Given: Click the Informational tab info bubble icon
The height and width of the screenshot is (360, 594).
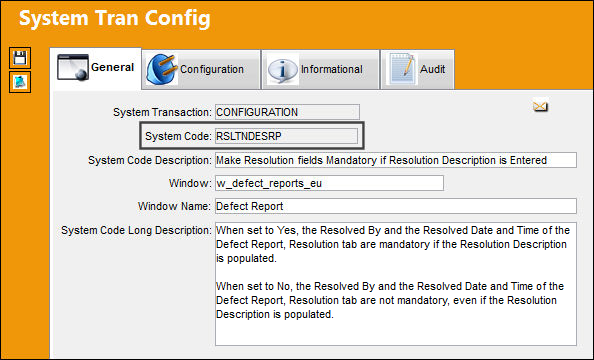Looking at the screenshot, I should [283, 70].
